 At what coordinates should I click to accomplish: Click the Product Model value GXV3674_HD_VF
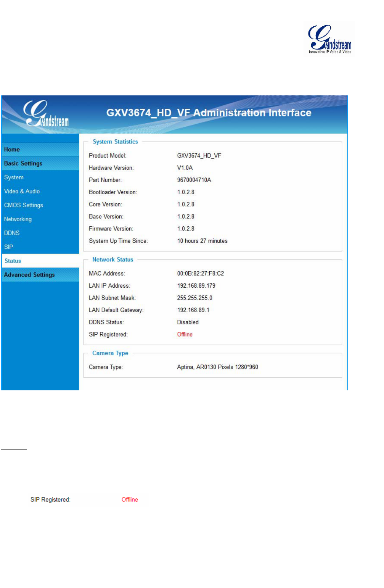point(199,156)
